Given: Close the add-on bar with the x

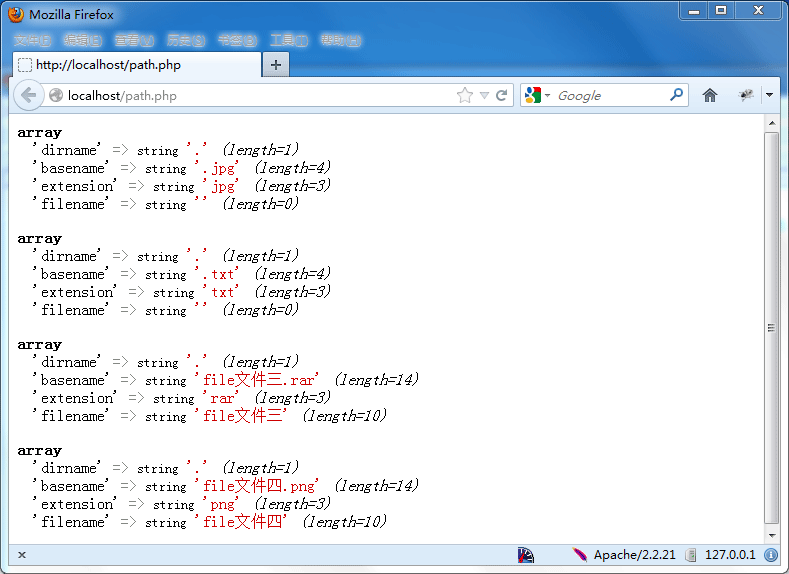Looking at the screenshot, I should tap(22, 554).
